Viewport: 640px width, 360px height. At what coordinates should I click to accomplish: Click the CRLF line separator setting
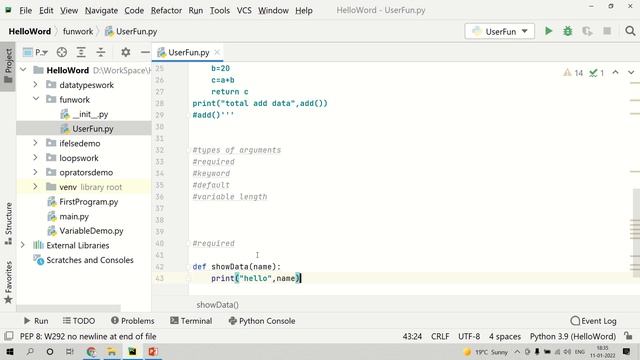[440, 336]
